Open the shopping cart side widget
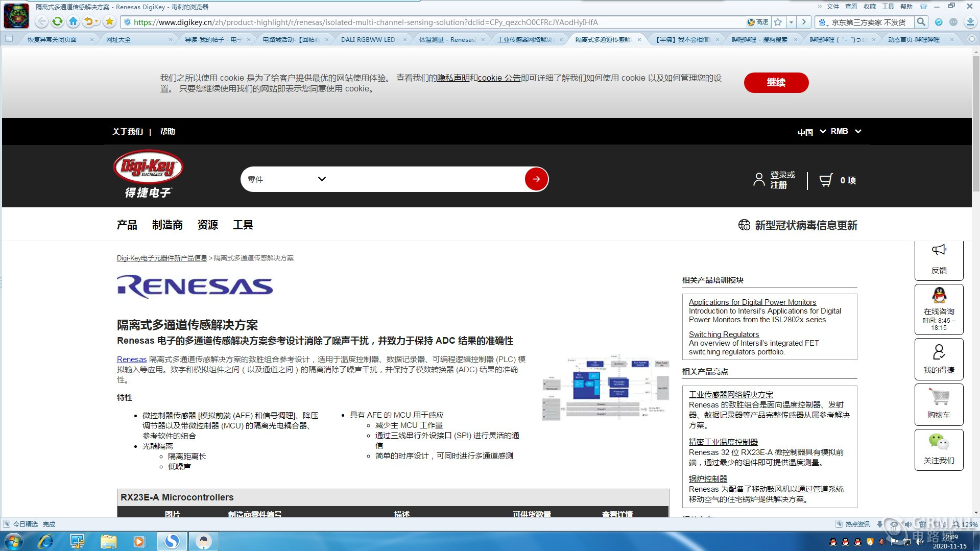The height and width of the screenshot is (551, 980). (x=939, y=404)
